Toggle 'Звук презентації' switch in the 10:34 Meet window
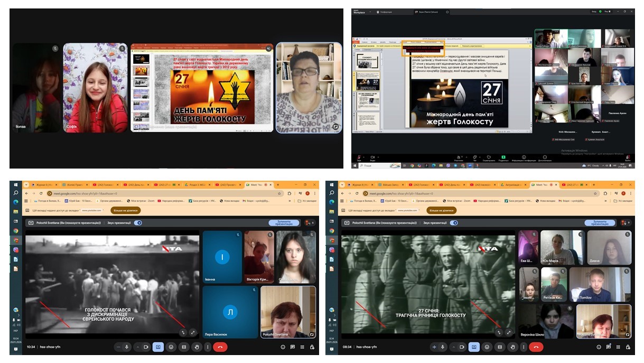The width and height of the screenshot is (644, 363). point(138,223)
